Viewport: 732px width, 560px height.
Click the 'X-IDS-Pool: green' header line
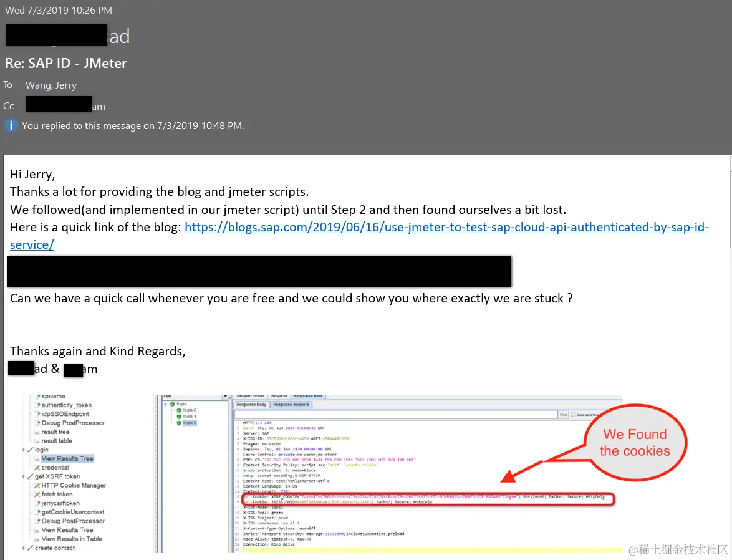pos(263,513)
